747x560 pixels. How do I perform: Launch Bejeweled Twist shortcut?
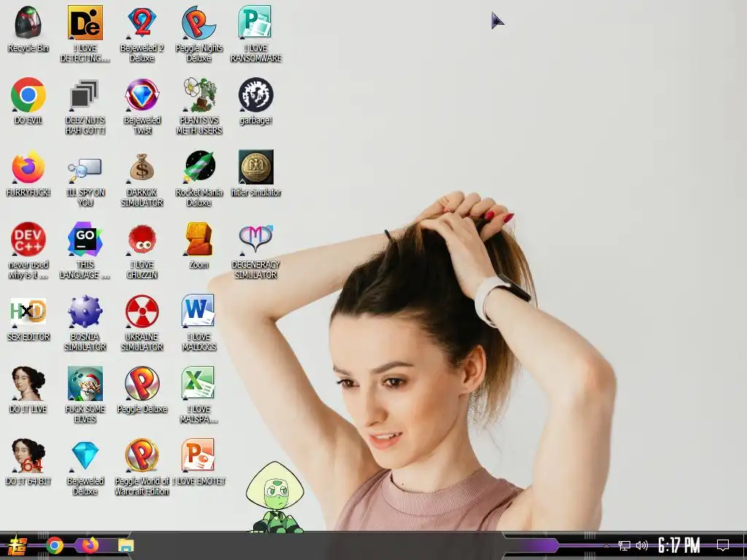(142, 95)
